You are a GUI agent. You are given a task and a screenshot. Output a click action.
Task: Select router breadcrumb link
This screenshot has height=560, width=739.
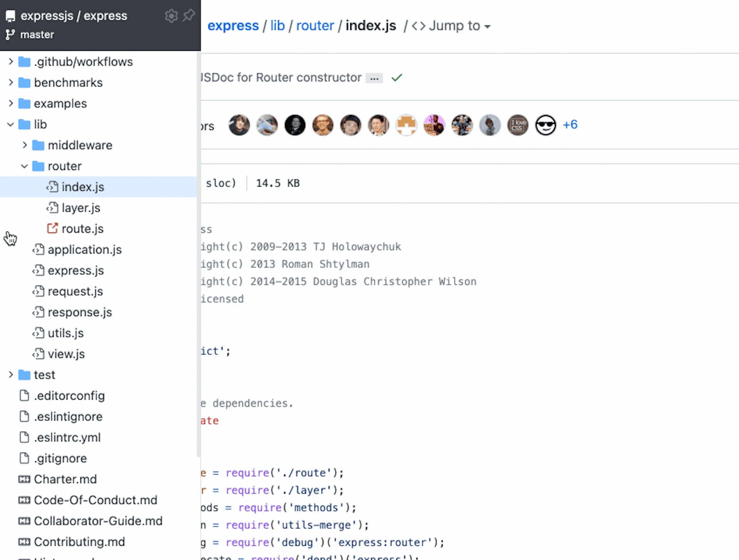pos(315,25)
